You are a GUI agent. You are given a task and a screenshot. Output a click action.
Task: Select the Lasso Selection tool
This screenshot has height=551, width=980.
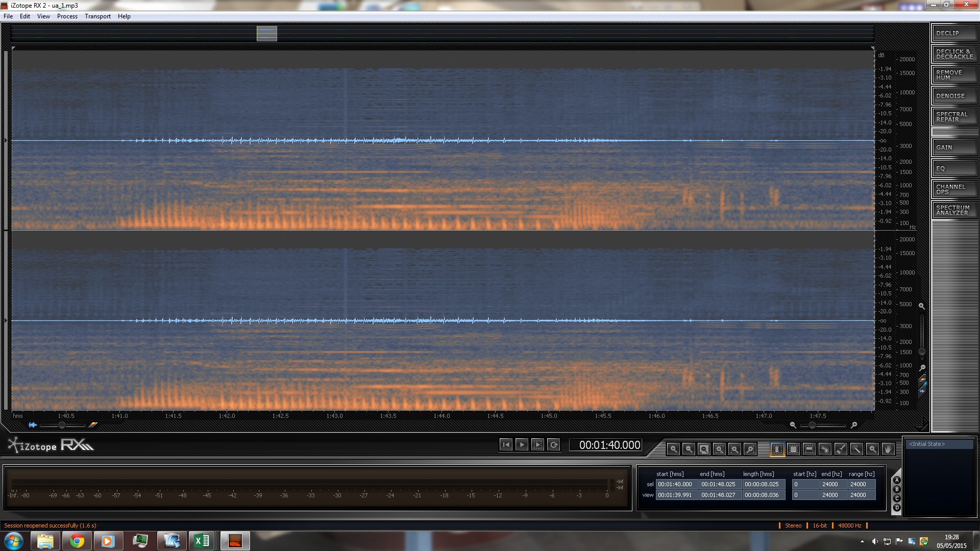pyautogui.click(x=825, y=449)
